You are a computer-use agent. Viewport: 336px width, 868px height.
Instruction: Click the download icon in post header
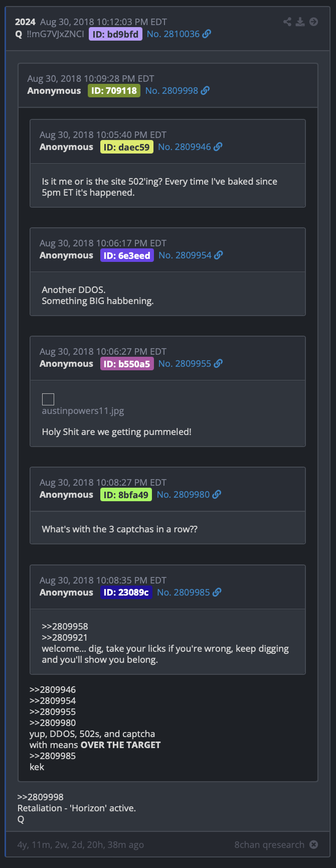tap(300, 22)
